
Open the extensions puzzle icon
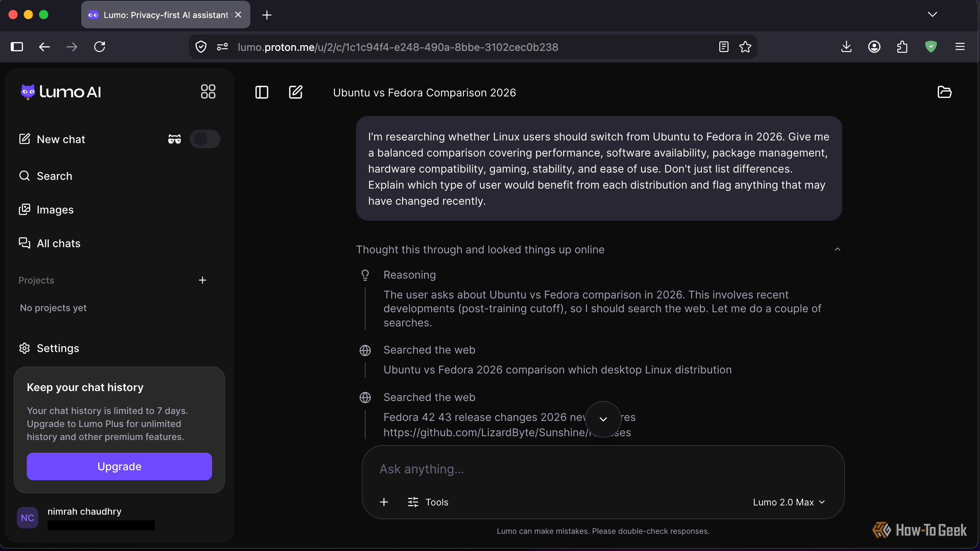click(902, 47)
